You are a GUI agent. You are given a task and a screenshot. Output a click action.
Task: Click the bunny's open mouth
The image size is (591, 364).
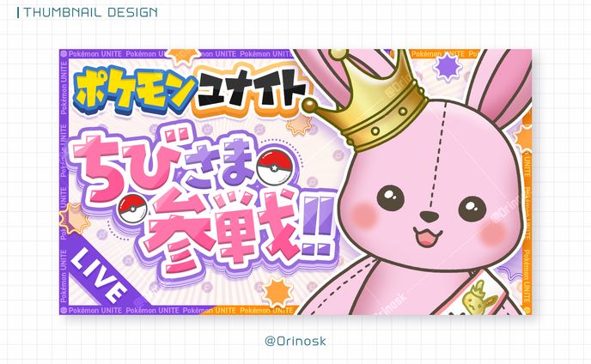[x=428, y=237]
